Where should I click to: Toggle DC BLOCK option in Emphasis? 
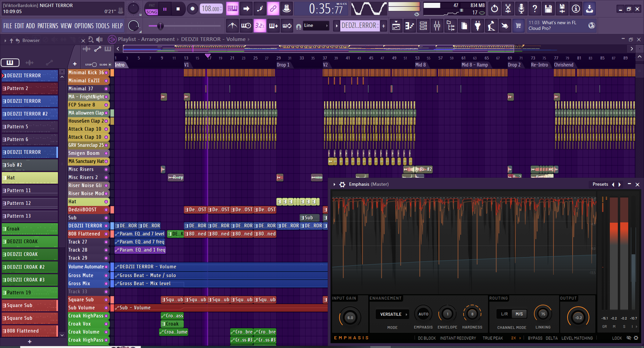click(x=427, y=338)
